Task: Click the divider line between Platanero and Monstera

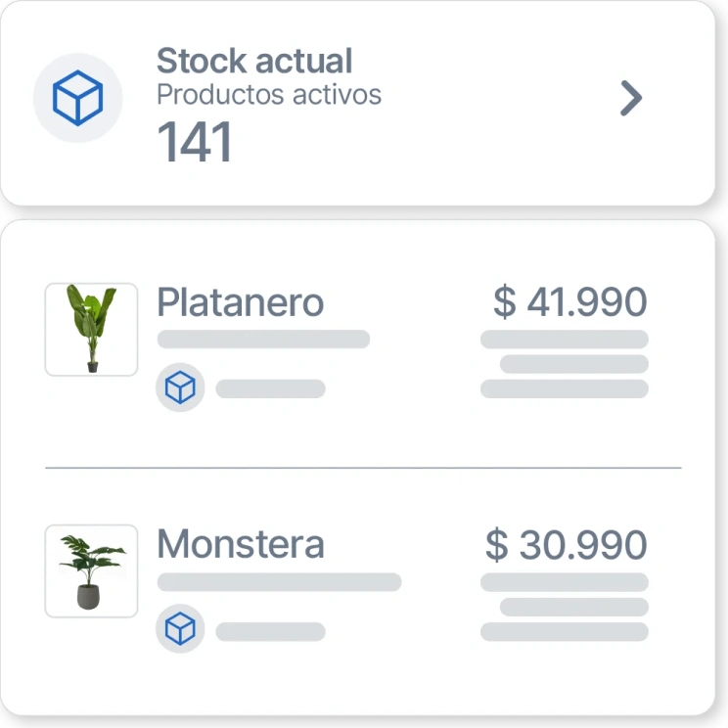Action: tap(363, 468)
